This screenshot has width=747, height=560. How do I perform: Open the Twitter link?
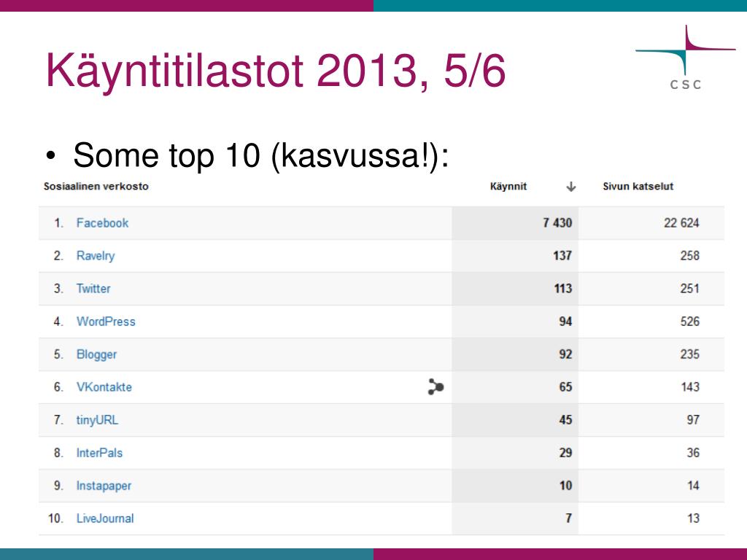click(x=93, y=289)
